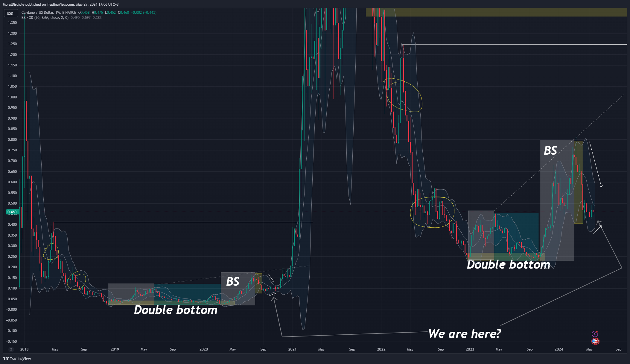Click the open value O0.458
This screenshot has width=630, height=364.
pos(84,13)
